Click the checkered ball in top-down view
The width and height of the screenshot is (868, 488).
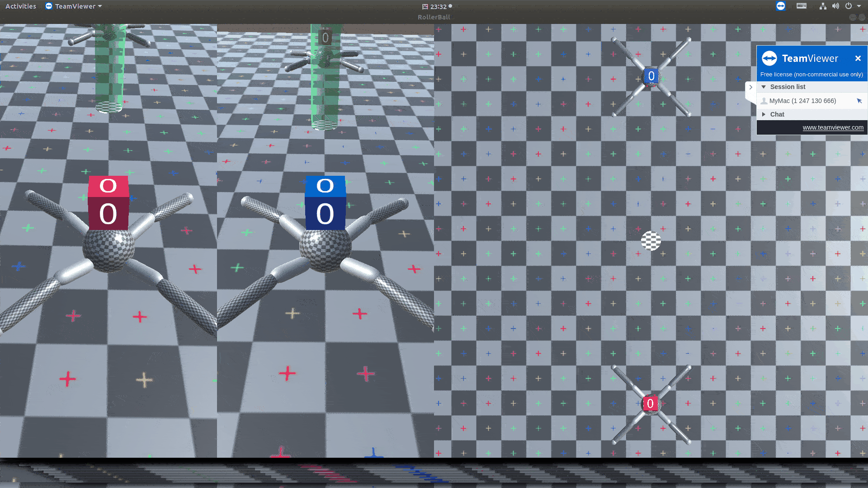(651, 241)
